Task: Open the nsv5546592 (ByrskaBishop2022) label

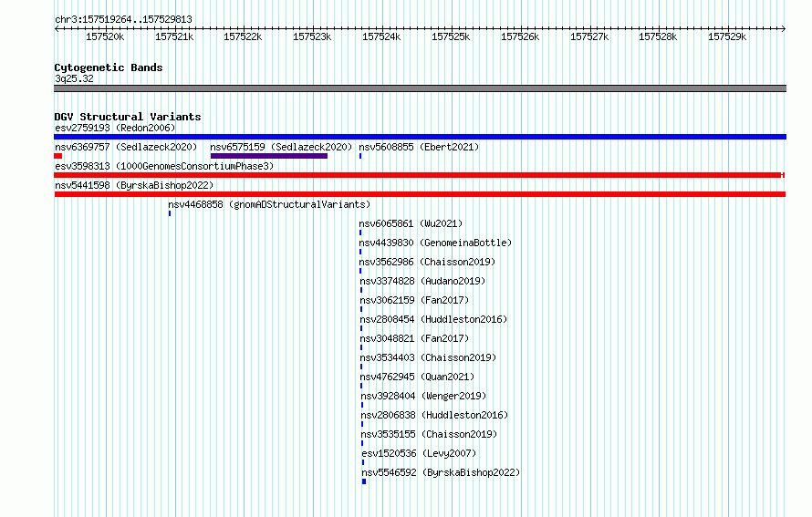Action: click(441, 472)
